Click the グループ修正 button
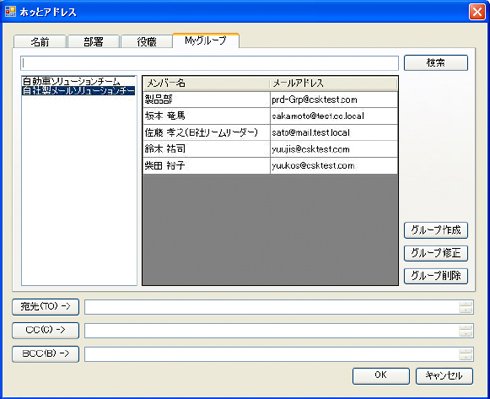 point(436,253)
